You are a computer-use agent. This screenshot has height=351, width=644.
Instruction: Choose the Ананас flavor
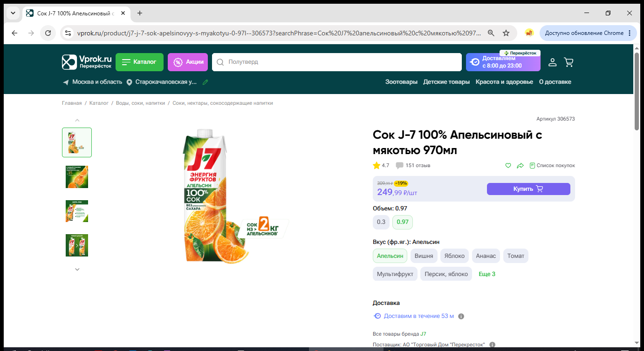tap(486, 256)
